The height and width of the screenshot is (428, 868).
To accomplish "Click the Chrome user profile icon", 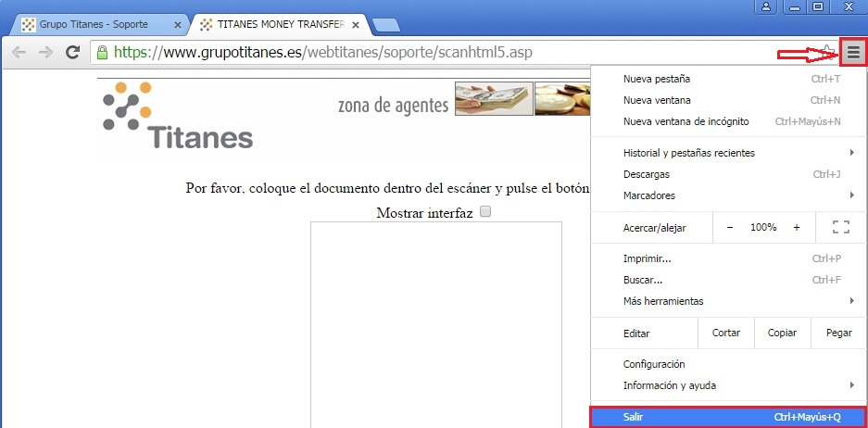I will 766,6.
